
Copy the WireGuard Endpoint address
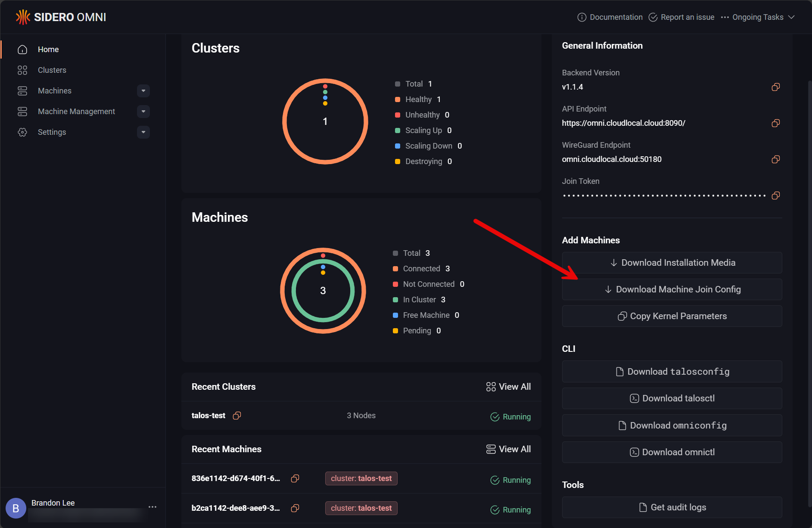pyautogui.click(x=775, y=159)
